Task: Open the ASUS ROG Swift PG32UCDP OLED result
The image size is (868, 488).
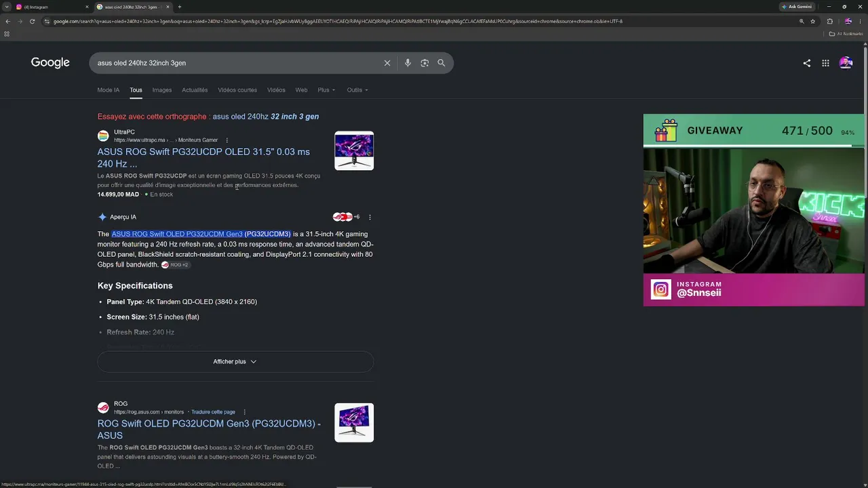Action: coord(203,158)
